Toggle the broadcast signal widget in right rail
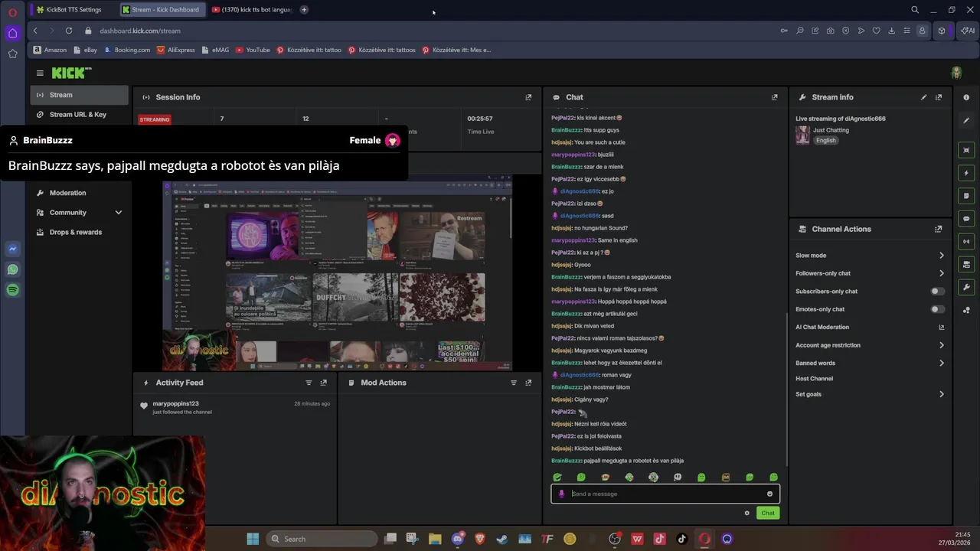 click(966, 241)
